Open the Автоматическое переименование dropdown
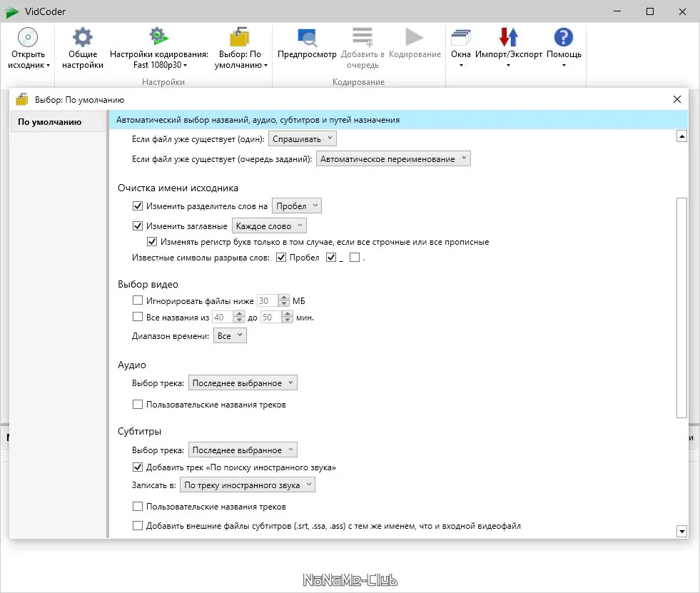The width and height of the screenshot is (700, 593). click(393, 158)
